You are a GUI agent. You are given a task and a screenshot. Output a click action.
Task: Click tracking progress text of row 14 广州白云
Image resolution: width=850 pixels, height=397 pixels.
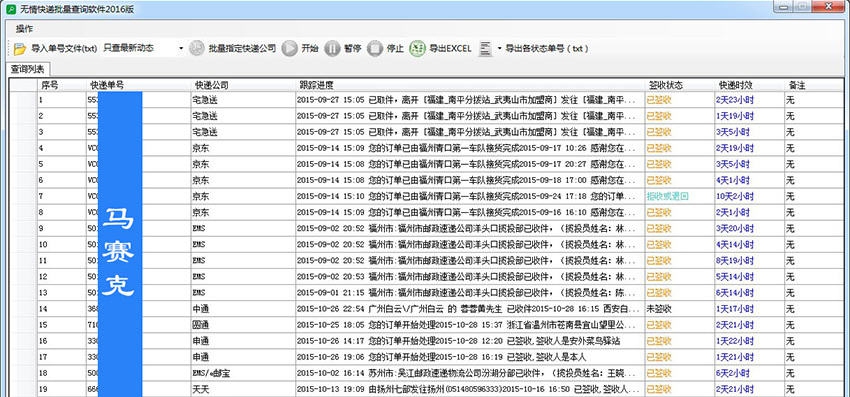[x=470, y=309]
